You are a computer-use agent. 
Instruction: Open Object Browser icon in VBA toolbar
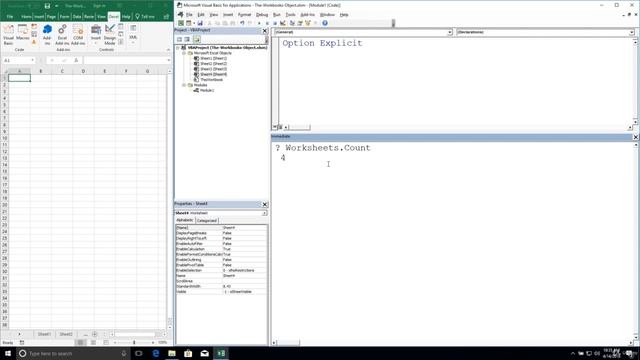(x=308, y=23)
